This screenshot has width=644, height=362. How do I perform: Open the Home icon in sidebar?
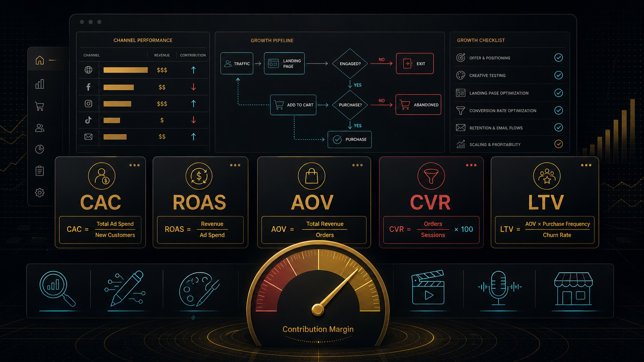pos(40,60)
